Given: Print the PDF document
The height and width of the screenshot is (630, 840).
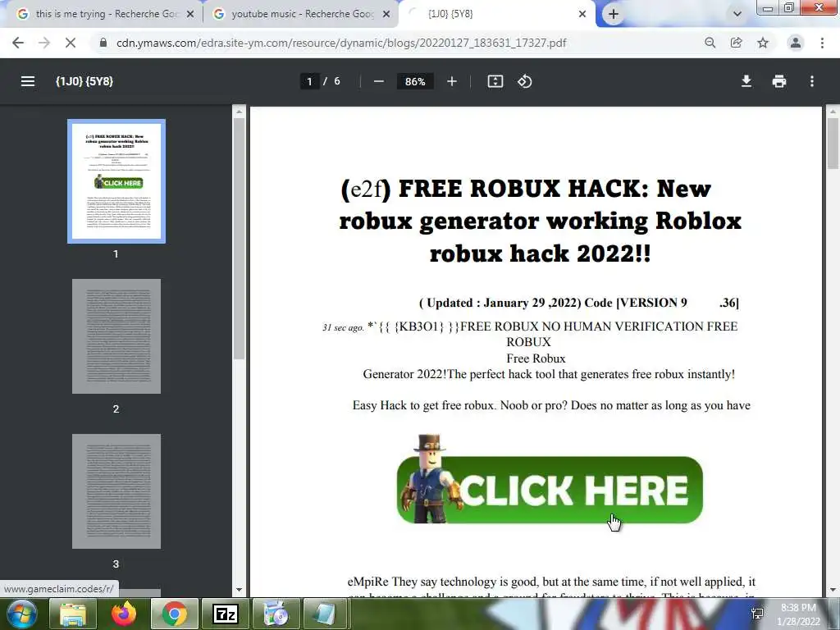Looking at the screenshot, I should pyautogui.click(x=779, y=81).
